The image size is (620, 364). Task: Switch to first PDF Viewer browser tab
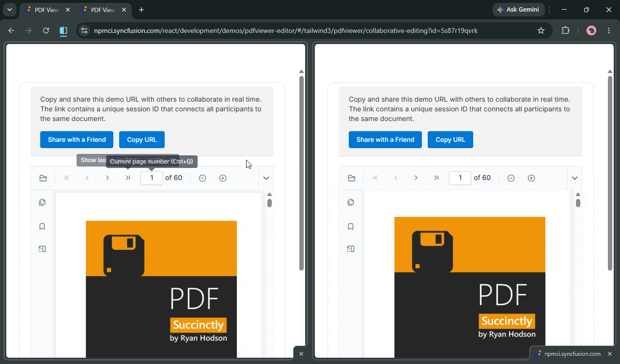click(47, 10)
